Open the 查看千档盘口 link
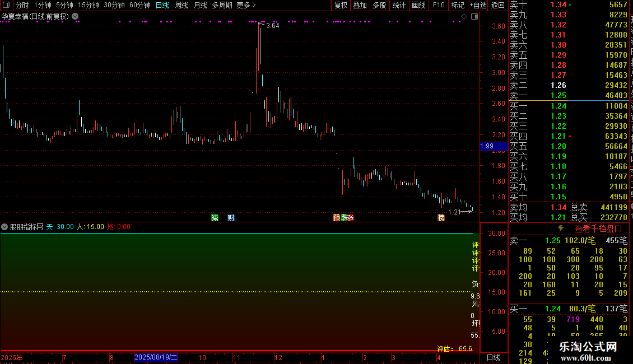This screenshot has width=633, height=364. coord(598,229)
